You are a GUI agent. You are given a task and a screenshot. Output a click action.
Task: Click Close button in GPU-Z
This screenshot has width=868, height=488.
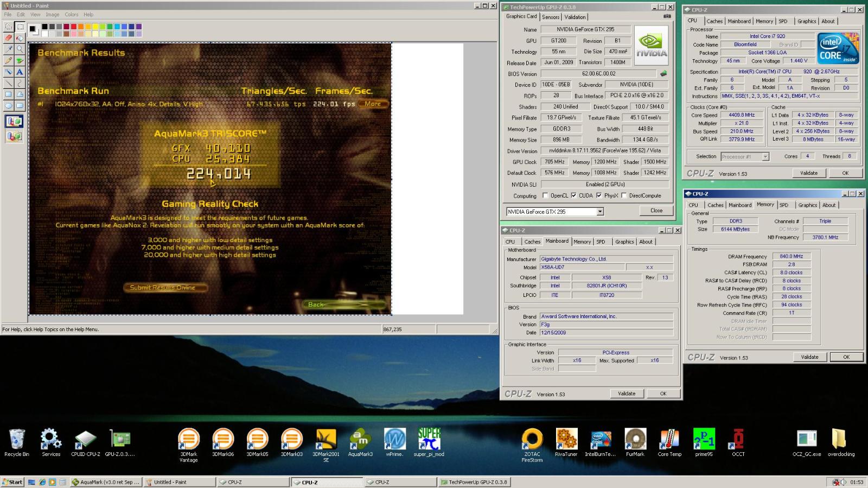point(656,211)
